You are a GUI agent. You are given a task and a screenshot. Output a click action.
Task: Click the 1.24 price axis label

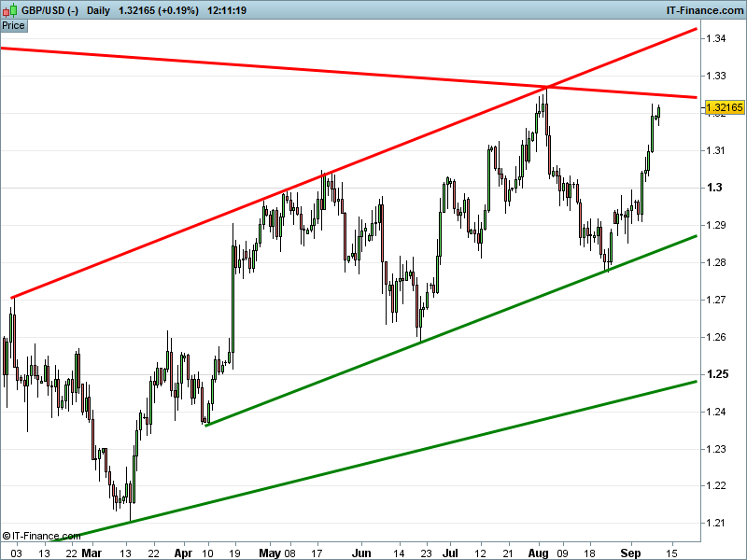[716, 412]
